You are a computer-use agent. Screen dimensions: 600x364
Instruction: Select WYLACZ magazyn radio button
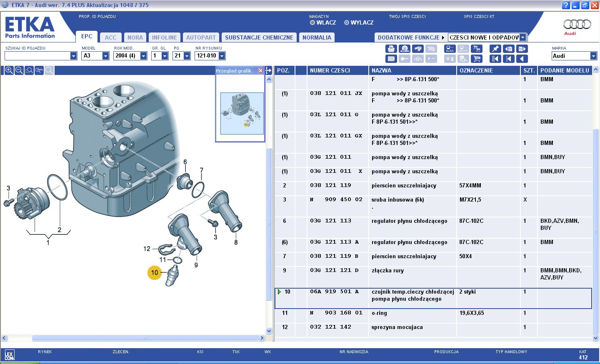(347, 22)
